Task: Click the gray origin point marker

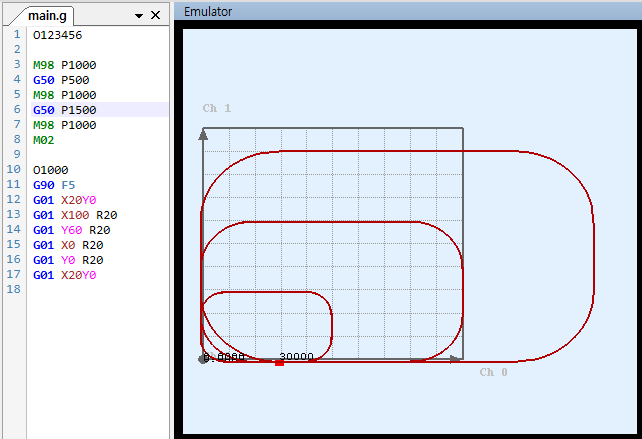Action: pyautogui.click(x=203, y=358)
